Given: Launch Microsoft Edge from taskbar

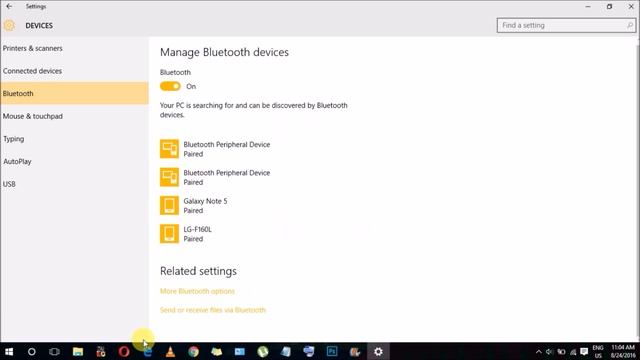Looking at the screenshot, I should (x=148, y=352).
